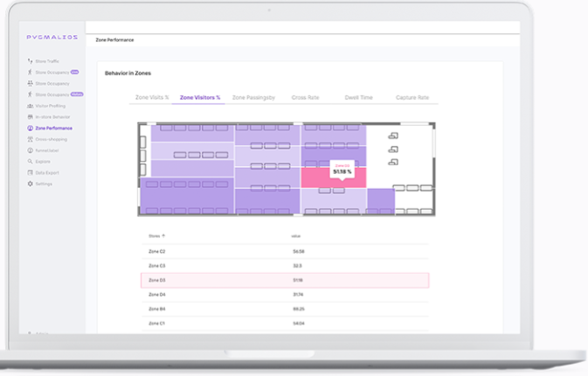Select the Zone Performance sidebar icon
The width and height of the screenshot is (588, 376).
(x=31, y=129)
